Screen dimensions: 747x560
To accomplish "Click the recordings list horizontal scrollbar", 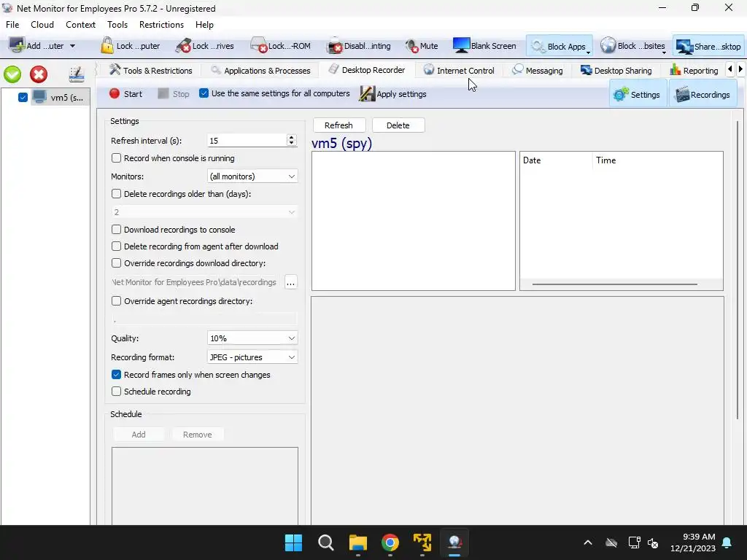I will point(614,284).
